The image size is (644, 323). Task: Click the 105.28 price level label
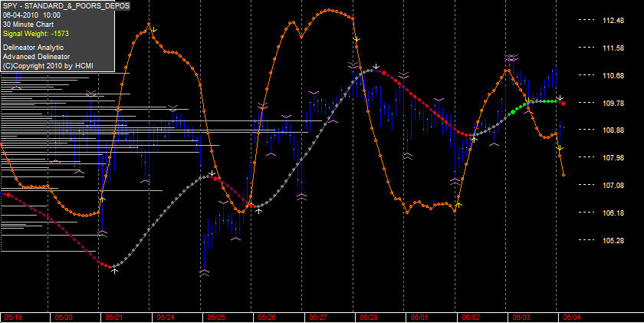coord(613,240)
